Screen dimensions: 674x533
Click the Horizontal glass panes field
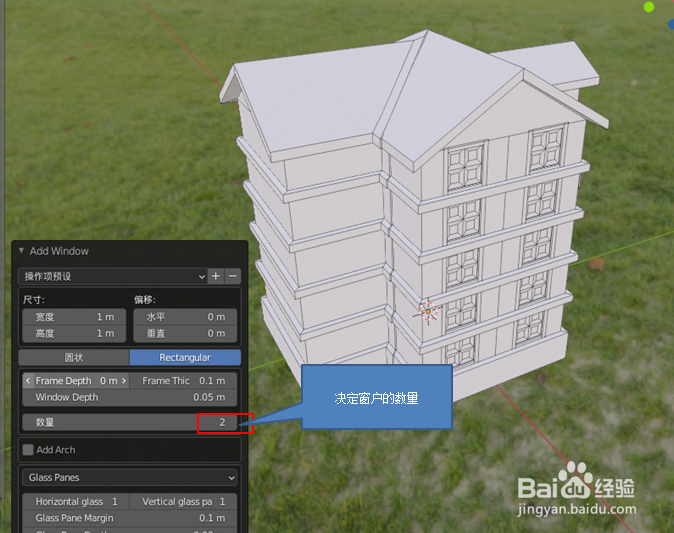(76, 502)
